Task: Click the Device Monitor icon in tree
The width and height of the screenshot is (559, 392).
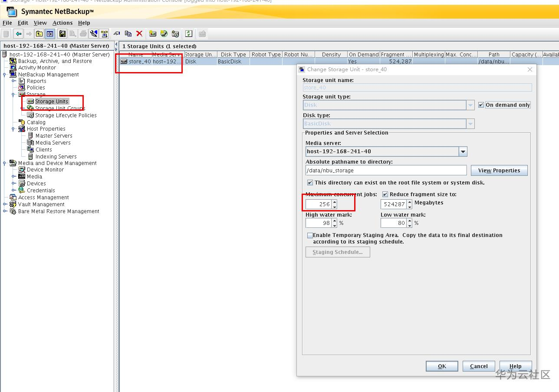Action: [22, 170]
